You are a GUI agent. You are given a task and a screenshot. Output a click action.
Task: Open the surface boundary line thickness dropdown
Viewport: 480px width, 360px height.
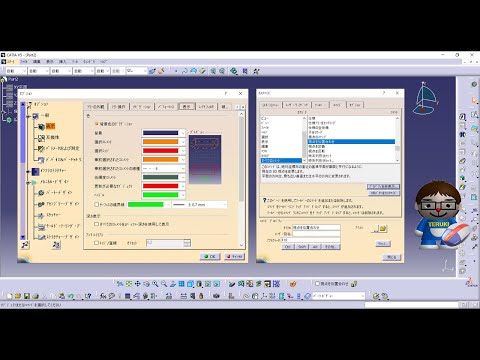(225, 204)
